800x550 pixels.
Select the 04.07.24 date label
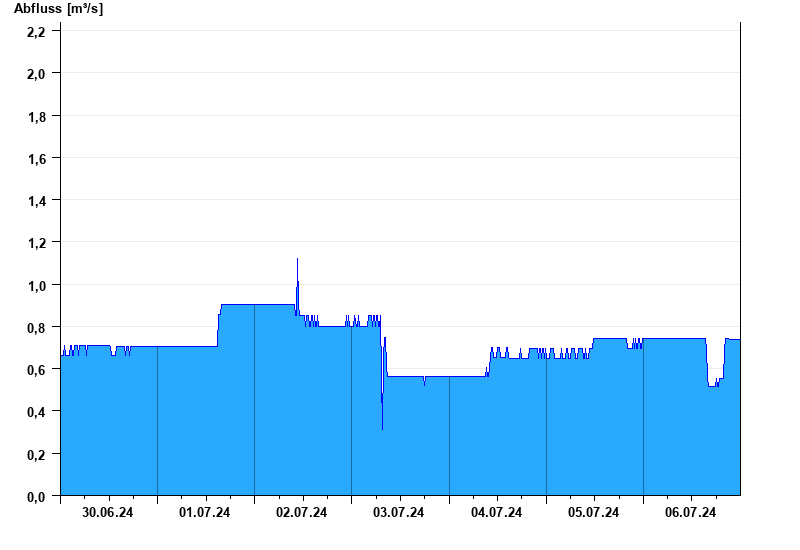click(x=496, y=512)
